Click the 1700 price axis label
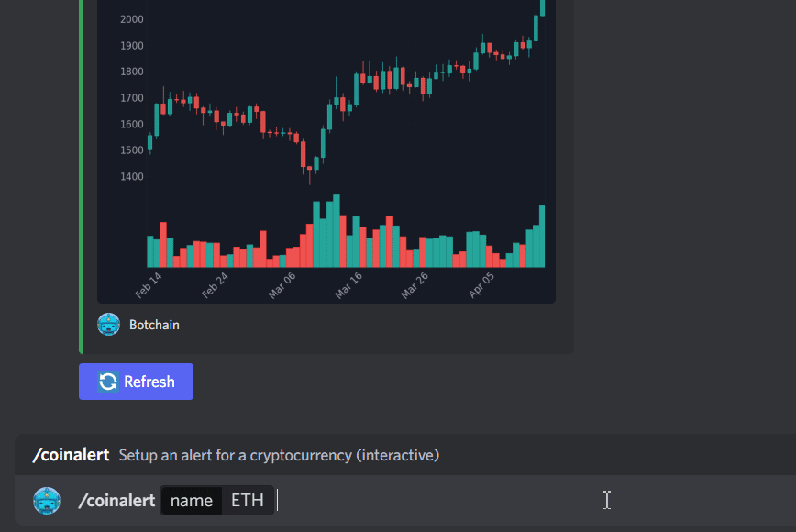 pyautogui.click(x=131, y=98)
